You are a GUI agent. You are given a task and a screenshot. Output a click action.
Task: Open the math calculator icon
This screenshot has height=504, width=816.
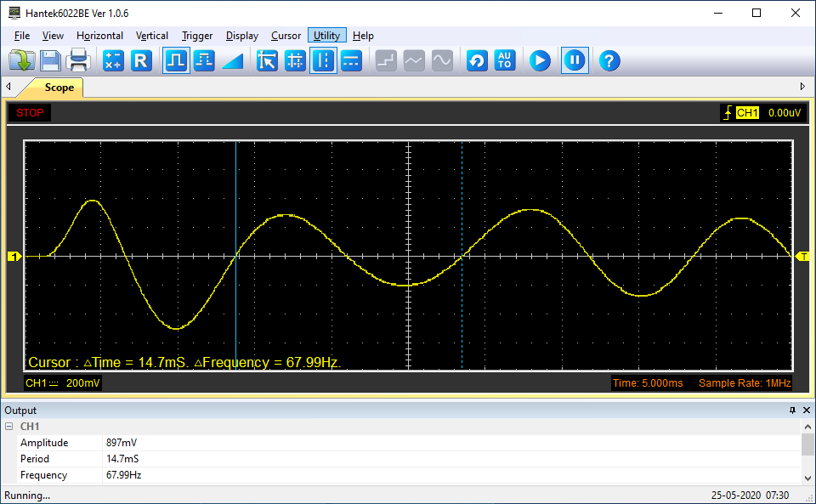point(113,60)
